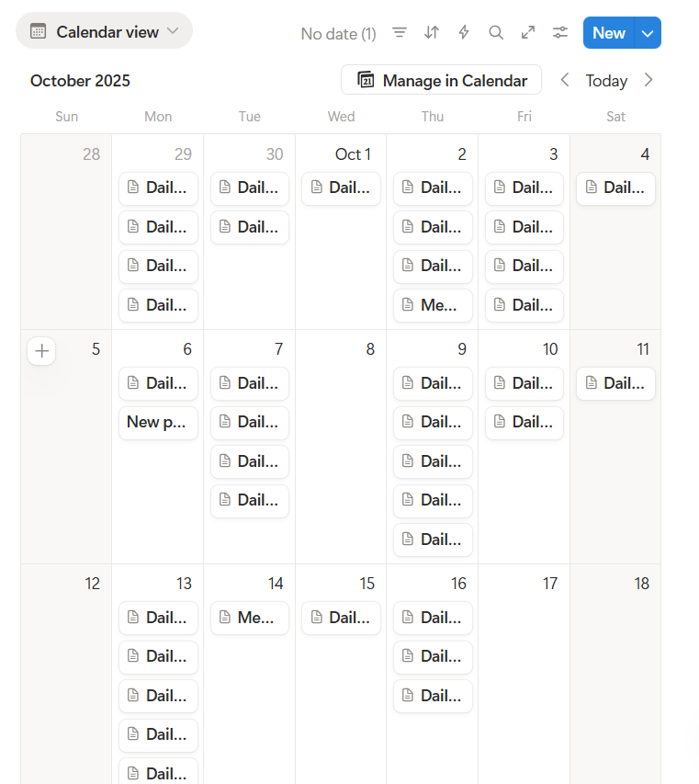The width and height of the screenshot is (699, 784).
Task: Open the Me... entry on October 14
Action: click(250, 618)
